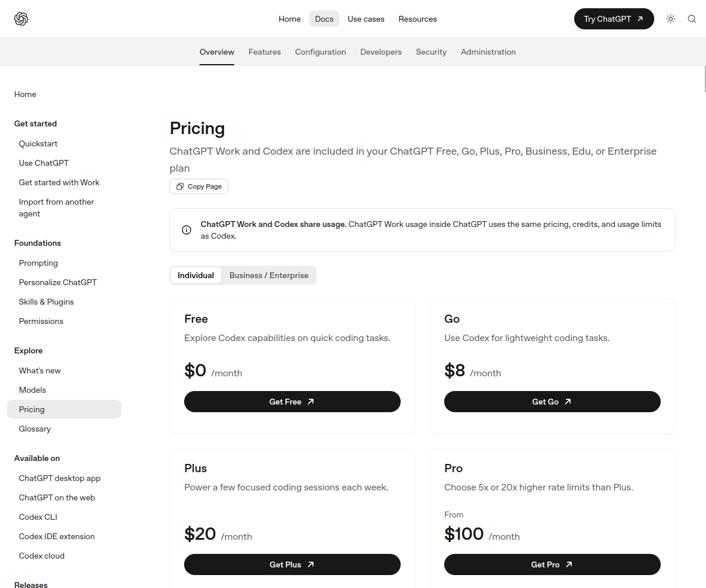Image resolution: width=706 pixels, height=588 pixels.
Task: Open the Home top navigation item
Action: 289,19
